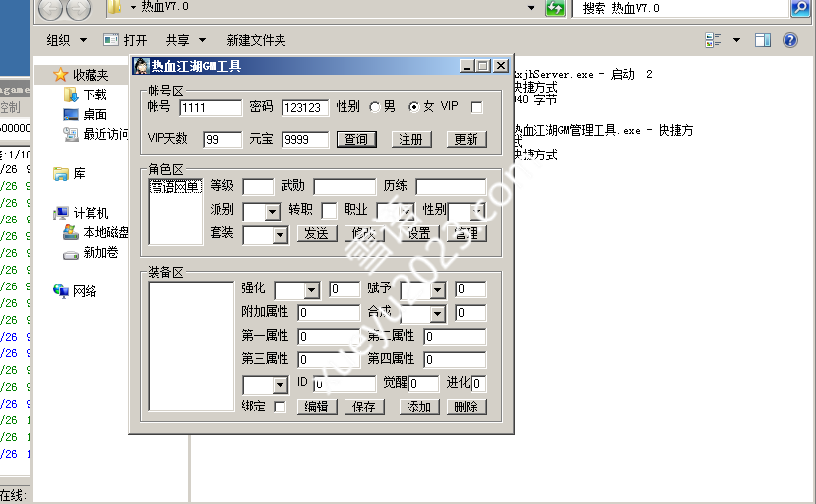816x504 pixels.
Task: Open the 职业 dropdown
Action: [408, 212]
